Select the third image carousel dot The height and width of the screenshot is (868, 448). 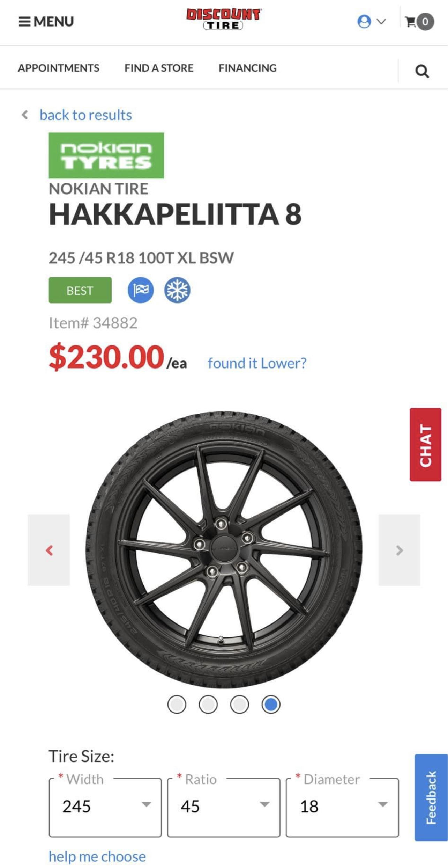tap(240, 704)
